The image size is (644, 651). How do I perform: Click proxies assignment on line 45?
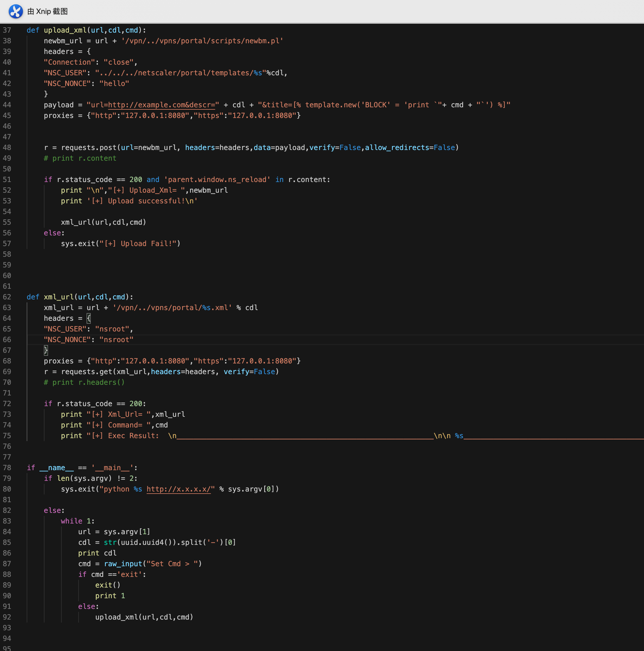pos(172,116)
